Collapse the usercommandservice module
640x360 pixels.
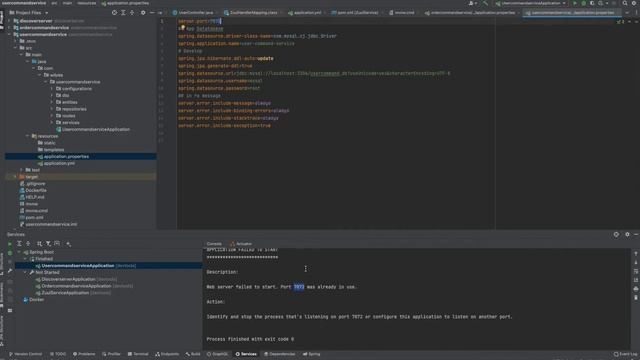coord(9,34)
